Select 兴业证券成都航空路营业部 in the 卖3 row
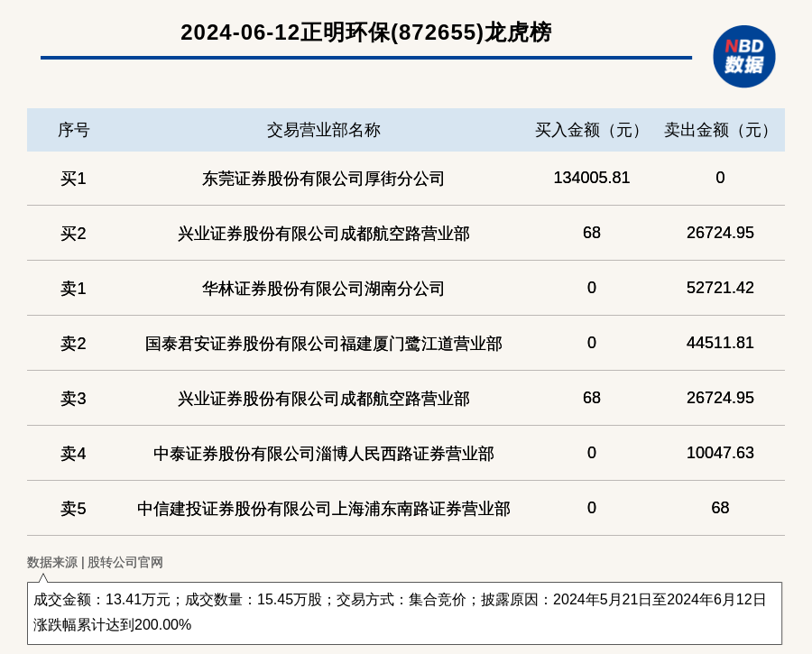The image size is (812, 654). tap(324, 398)
